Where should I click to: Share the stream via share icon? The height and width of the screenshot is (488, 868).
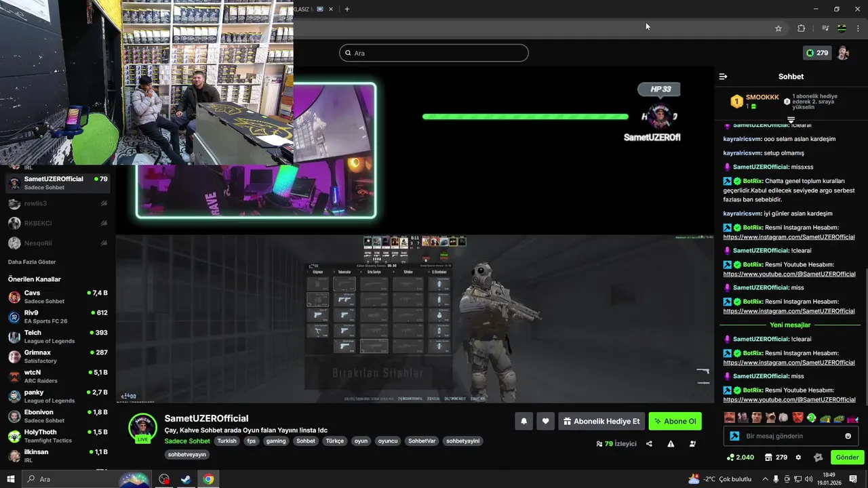coord(649,444)
